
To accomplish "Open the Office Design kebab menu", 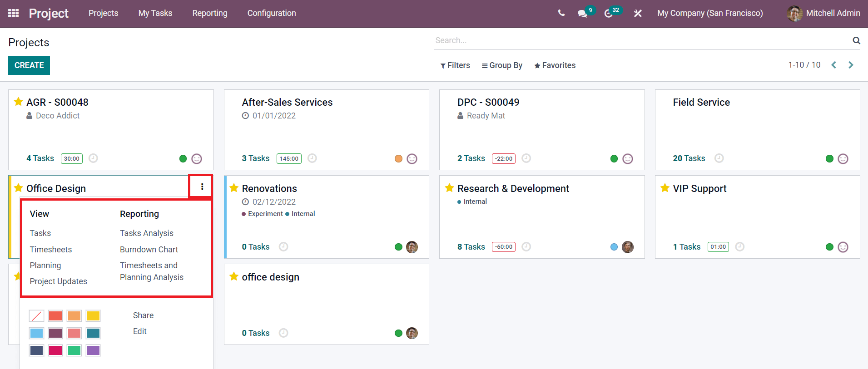I will point(202,187).
